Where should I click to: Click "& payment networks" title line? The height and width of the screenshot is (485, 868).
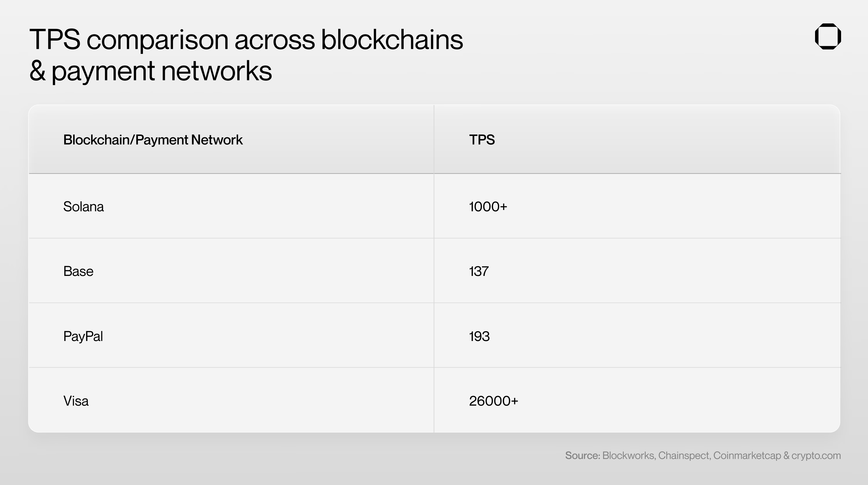(x=150, y=71)
